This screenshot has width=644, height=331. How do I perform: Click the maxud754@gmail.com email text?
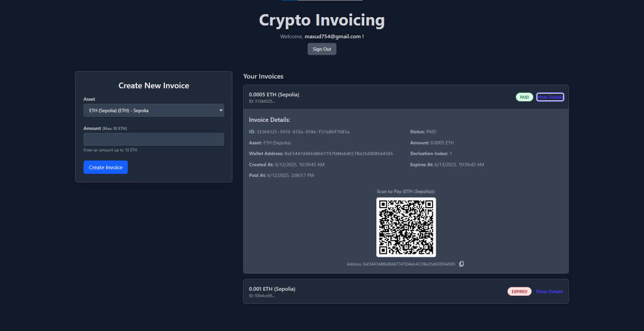(334, 36)
